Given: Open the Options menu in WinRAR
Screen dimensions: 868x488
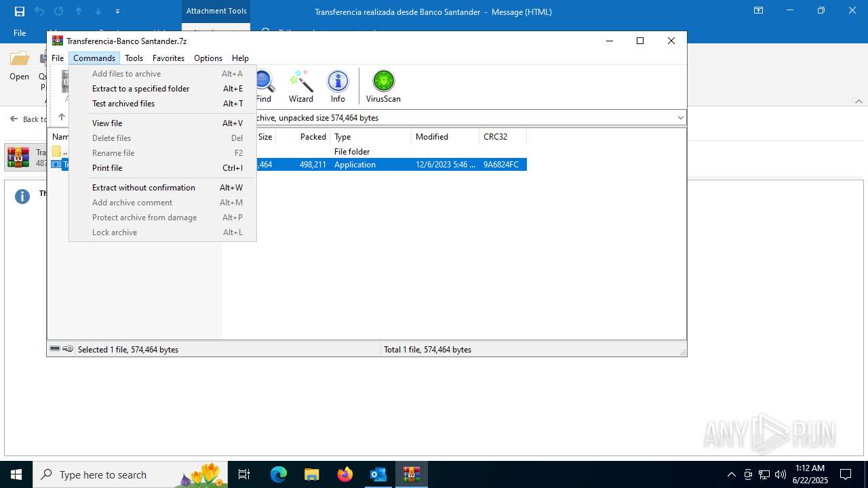Looking at the screenshot, I should tap(208, 58).
